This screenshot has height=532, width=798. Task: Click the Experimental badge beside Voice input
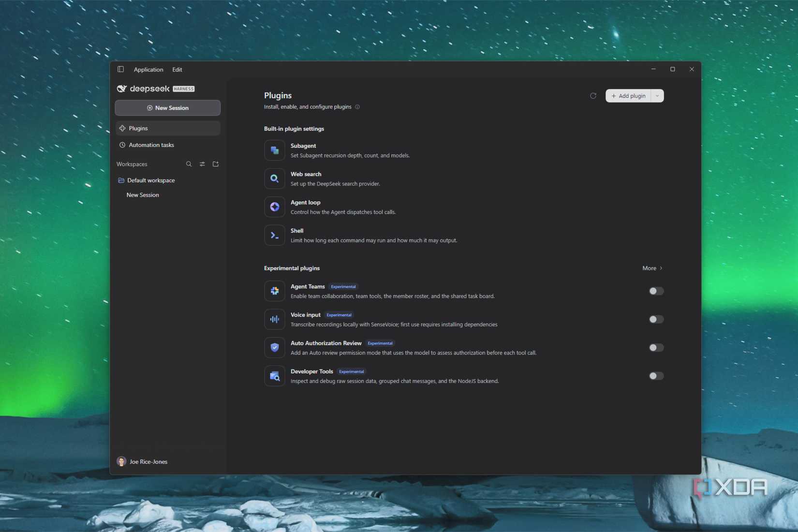pyautogui.click(x=339, y=315)
